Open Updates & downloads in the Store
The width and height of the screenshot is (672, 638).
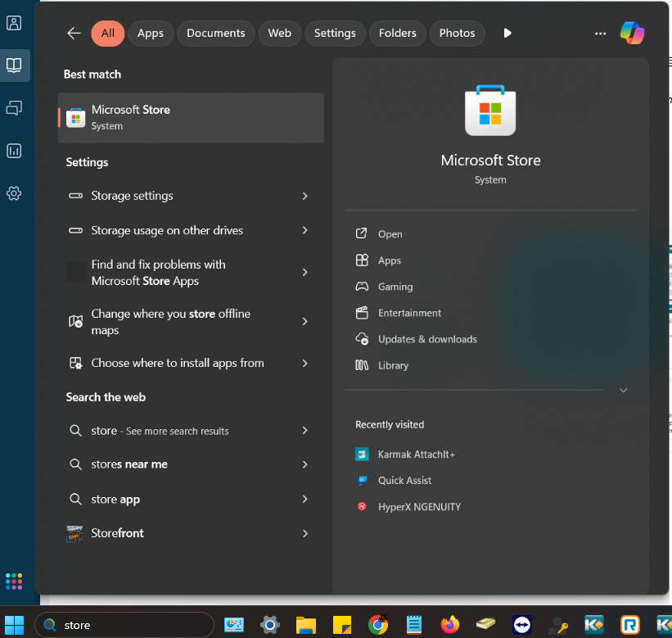(x=427, y=339)
